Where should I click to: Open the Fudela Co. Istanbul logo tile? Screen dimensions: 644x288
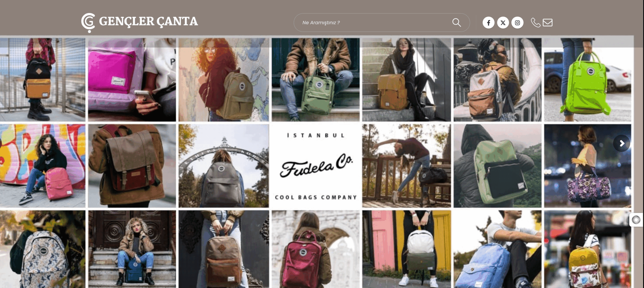tap(315, 166)
